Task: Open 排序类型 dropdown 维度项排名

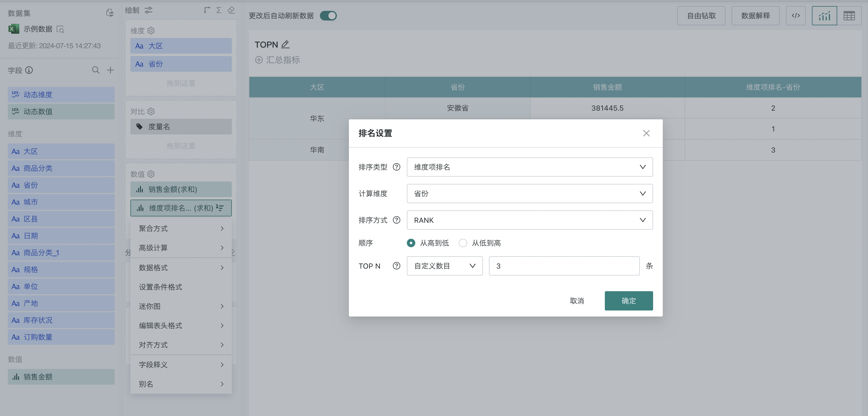Action: (x=529, y=167)
